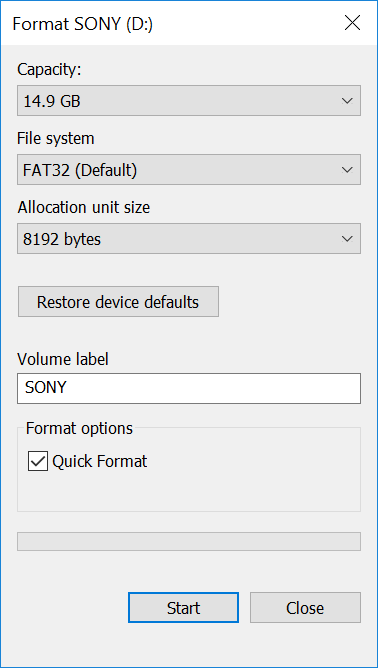Select the 14.9 GB capacity value
Viewport: 378px width, 668px height.
pos(52,101)
